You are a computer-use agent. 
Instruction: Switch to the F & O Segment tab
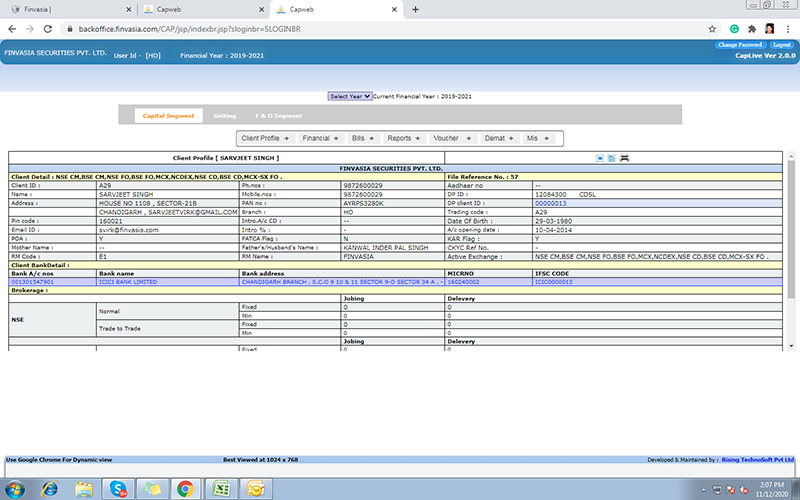coord(279,116)
